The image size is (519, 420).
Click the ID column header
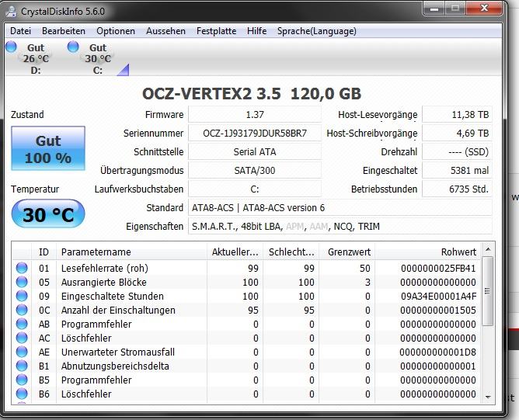tap(44, 252)
